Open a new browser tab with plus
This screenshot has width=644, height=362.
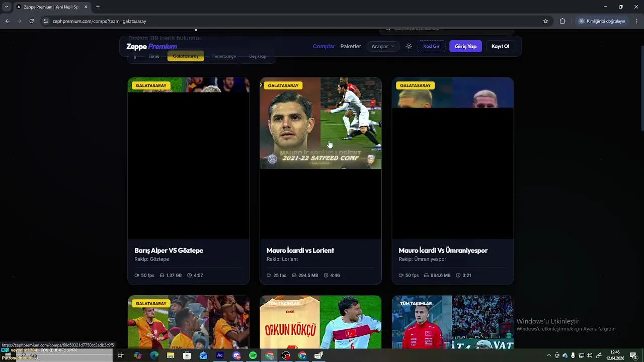point(98,7)
